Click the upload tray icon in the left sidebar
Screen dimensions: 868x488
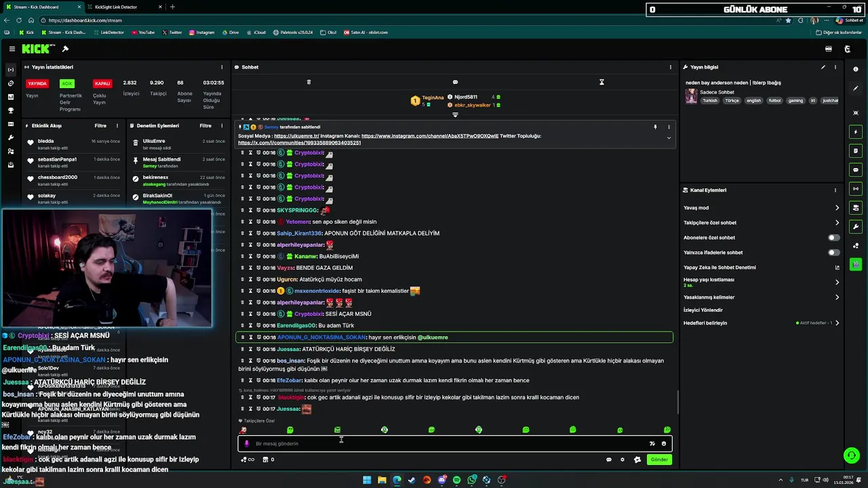(x=10, y=165)
